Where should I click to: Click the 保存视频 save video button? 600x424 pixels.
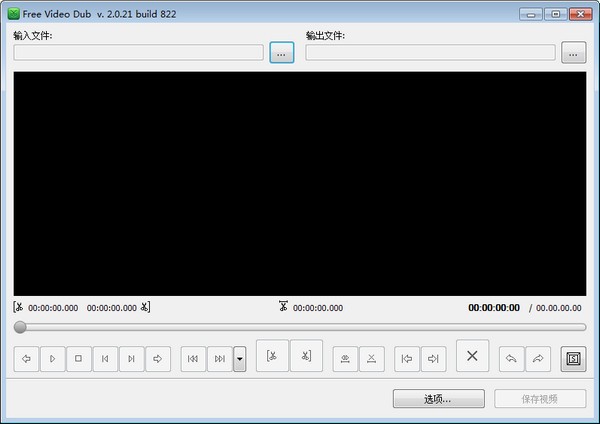point(540,399)
